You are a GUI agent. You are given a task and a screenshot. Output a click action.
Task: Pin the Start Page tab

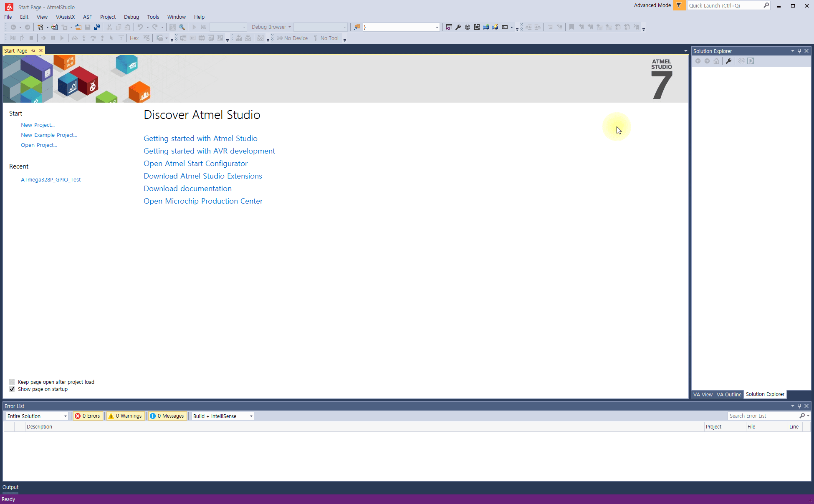click(33, 50)
